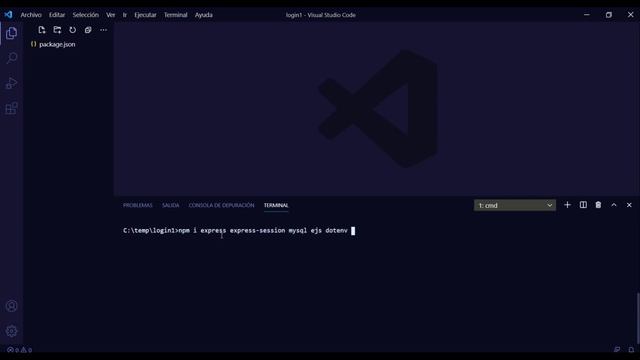
Task: Click the terminal scrollbar thumb
Action: coord(638,318)
